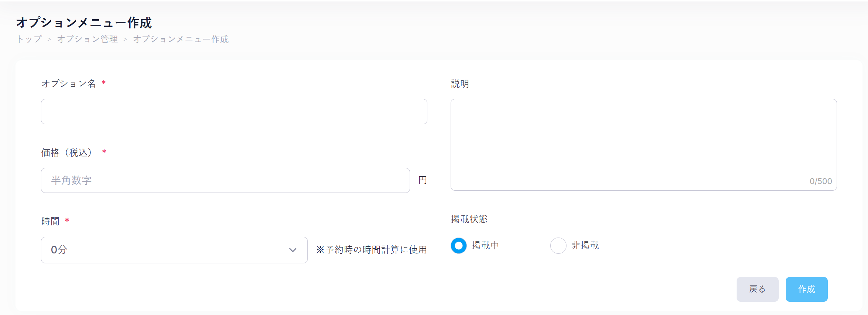Click the 0/500 character counter
This screenshot has height=315, width=868.
820,181
